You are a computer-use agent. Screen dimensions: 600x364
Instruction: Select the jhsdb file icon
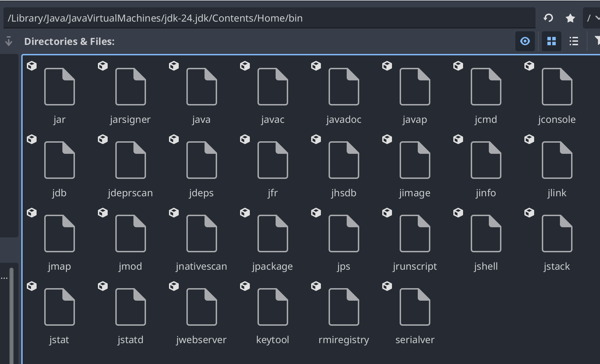(344, 160)
